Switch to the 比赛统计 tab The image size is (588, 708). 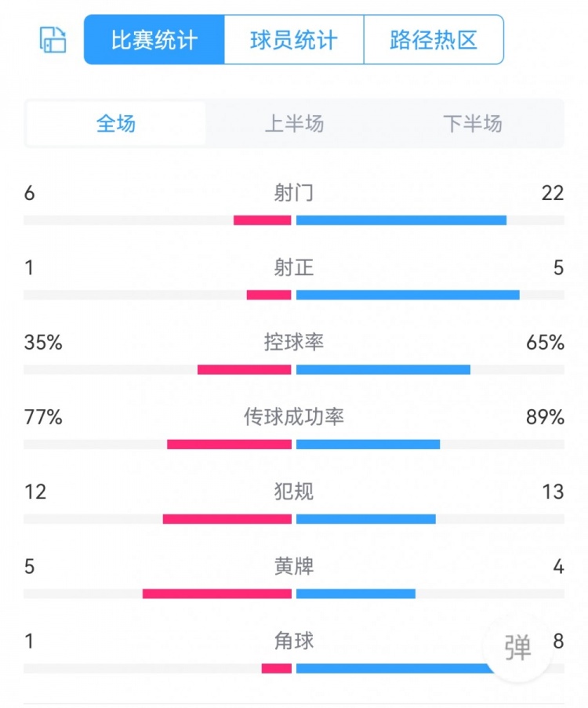coord(154,39)
